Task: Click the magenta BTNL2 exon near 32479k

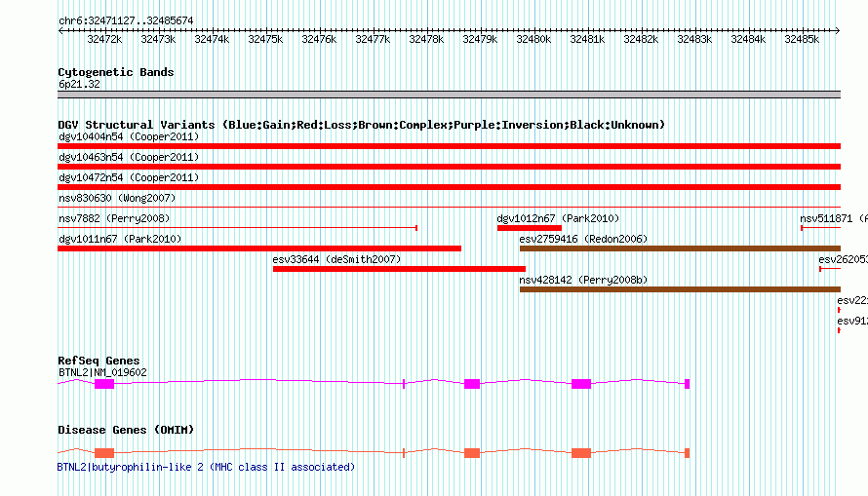Action: coord(472,384)
